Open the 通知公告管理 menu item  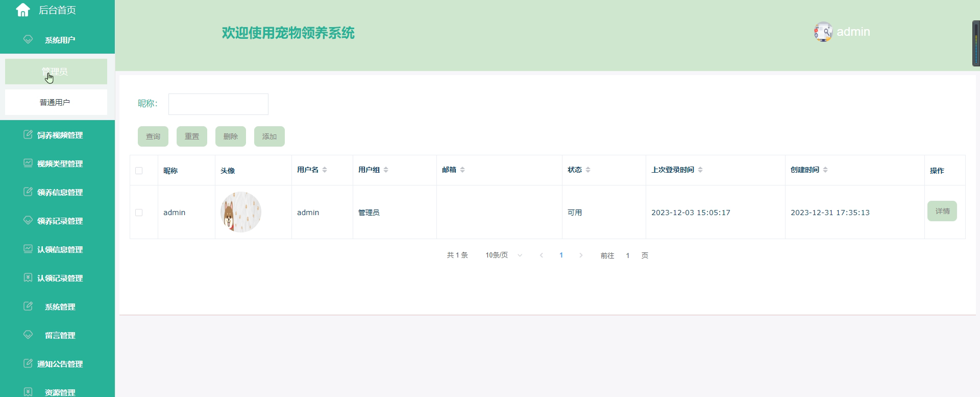[x=57, y=364]
